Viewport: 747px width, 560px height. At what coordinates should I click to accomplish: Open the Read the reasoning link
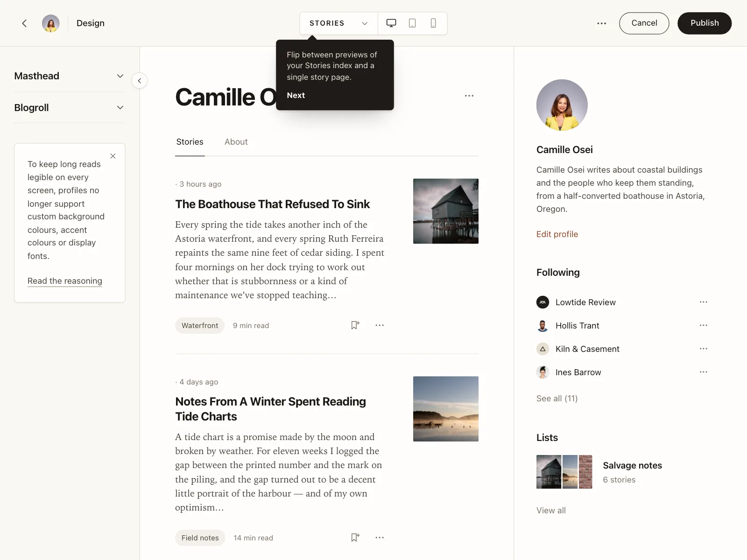pyautogui.click(x=65, y=281)
